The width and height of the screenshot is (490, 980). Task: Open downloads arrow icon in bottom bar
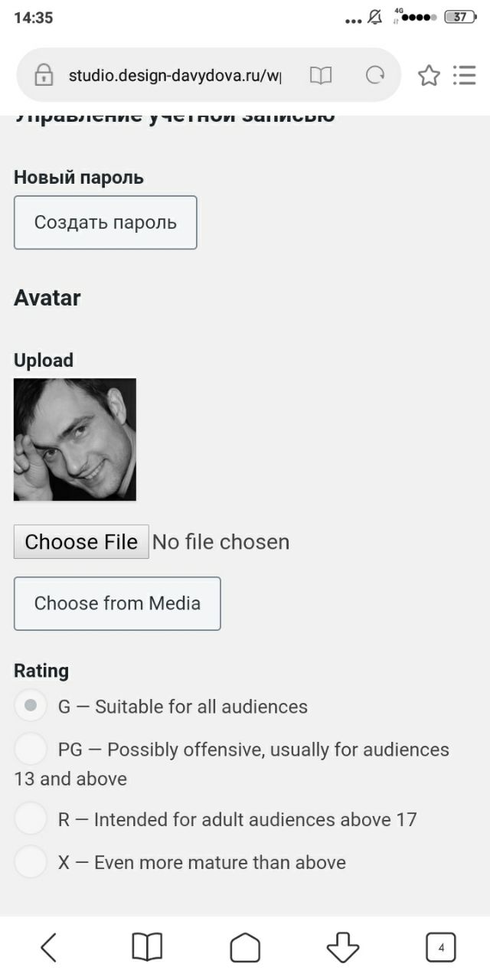click(x=343, y=948)
